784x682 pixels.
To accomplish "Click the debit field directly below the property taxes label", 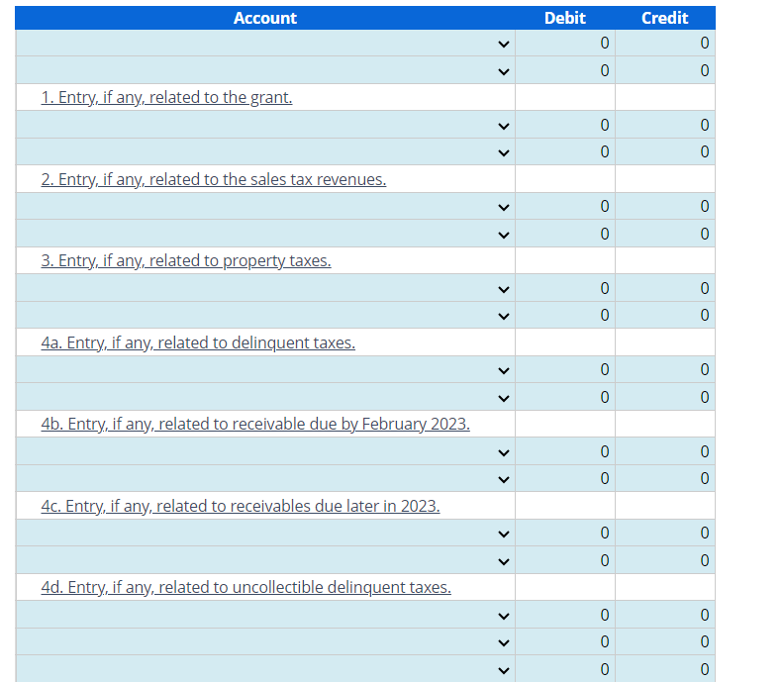I will point(565,288).
